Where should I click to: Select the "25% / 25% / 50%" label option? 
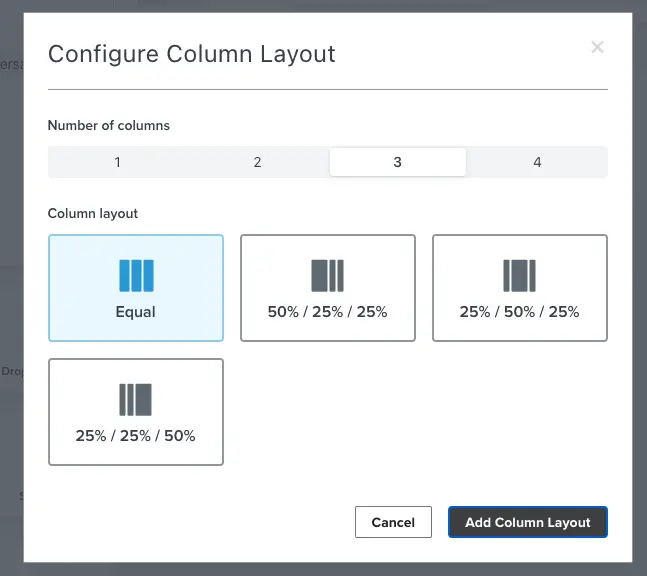pyautogui.click(x=136, y=436)
